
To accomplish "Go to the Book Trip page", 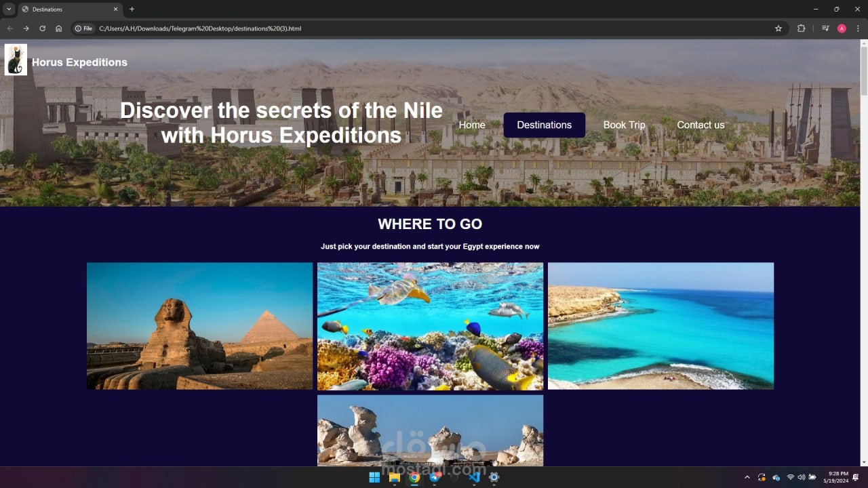I will [625, 125].
